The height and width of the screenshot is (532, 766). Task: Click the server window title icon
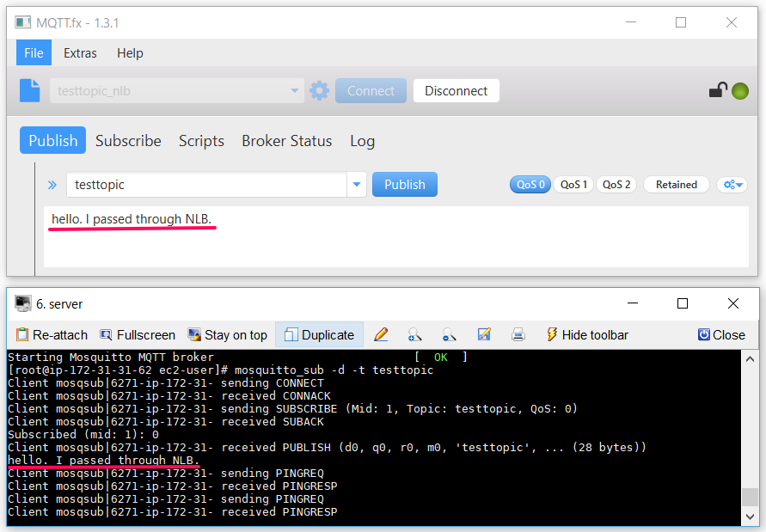click(x=22, y=304)
